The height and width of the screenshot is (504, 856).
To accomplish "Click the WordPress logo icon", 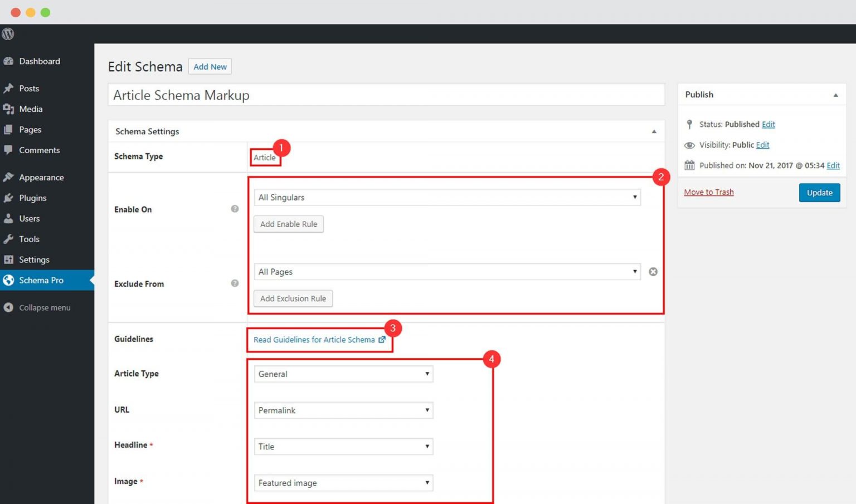I will [8, 34].
